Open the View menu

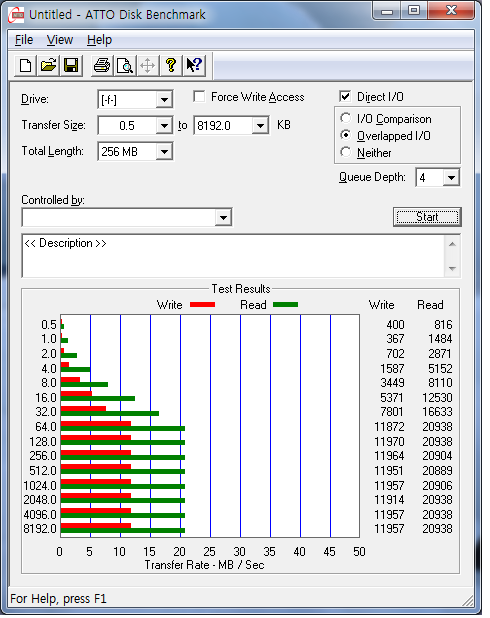click(60, 40)
